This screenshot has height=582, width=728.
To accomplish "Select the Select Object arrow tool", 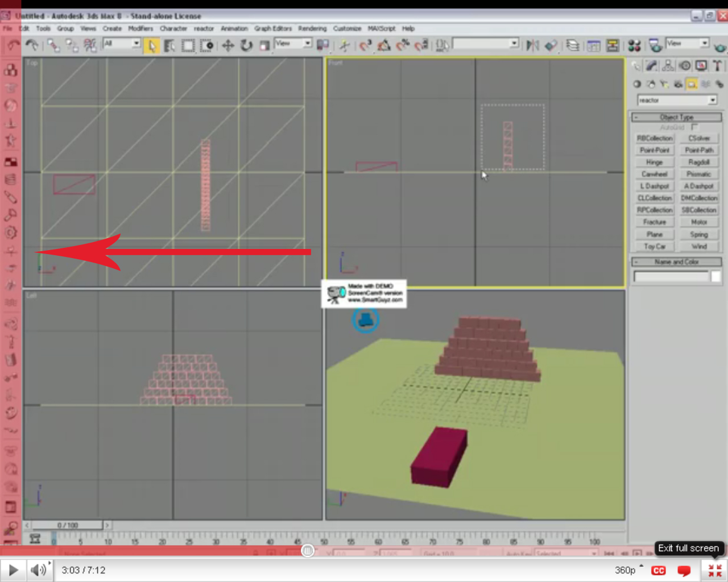I will 151,45.
